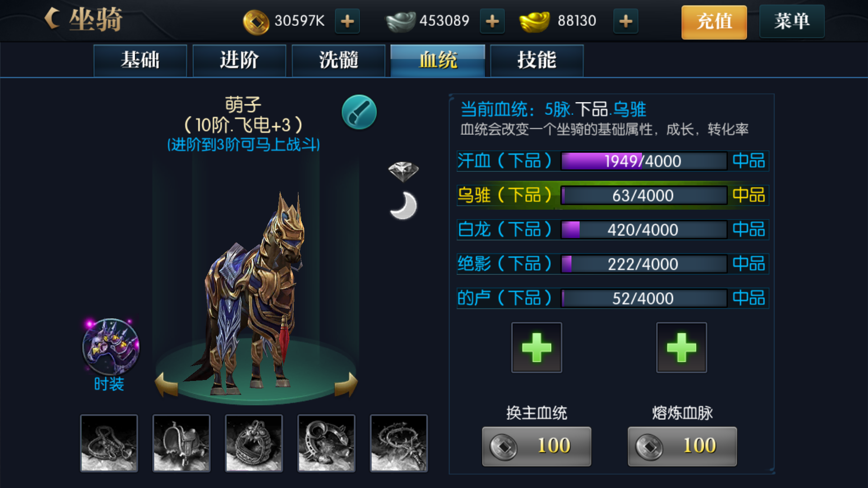868x488 pixels.
Task: Open the 洗髓 tab
Action: click(x=339, y=61)
